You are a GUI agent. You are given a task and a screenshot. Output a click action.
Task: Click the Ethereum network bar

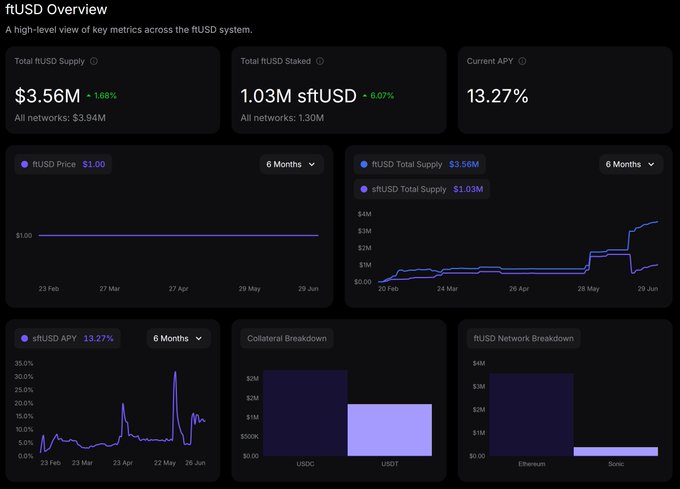(x=531, y=414)
